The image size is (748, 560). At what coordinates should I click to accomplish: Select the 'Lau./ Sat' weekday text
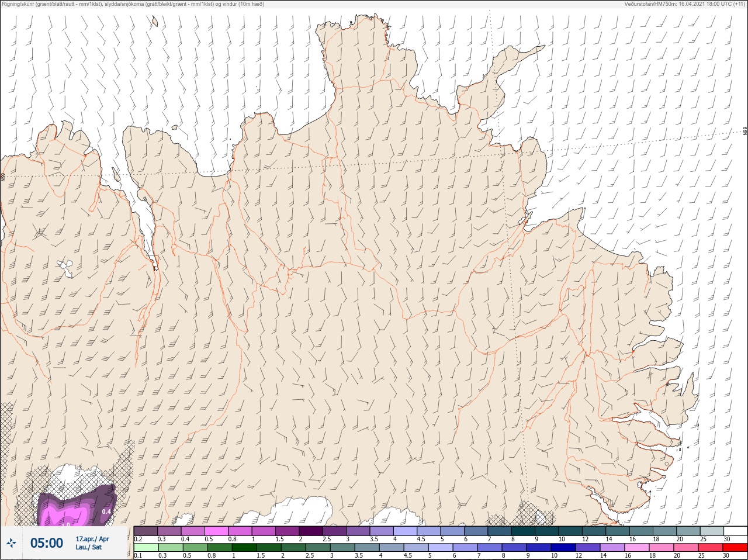tap(88, 547)
